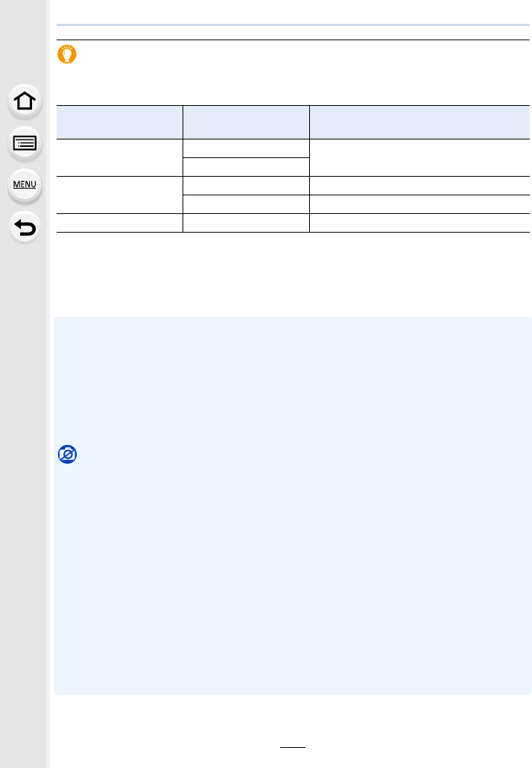
Task: Click the second merged cell in first column
Action: 119,195
